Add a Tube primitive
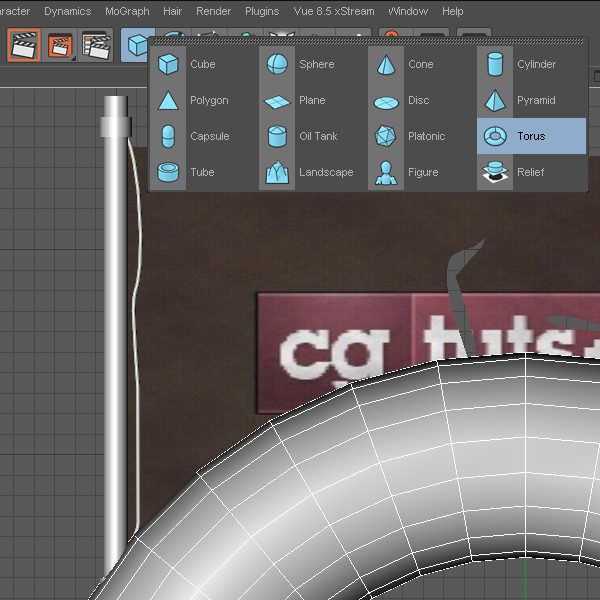Screen dimensions: 600x600 202,172
